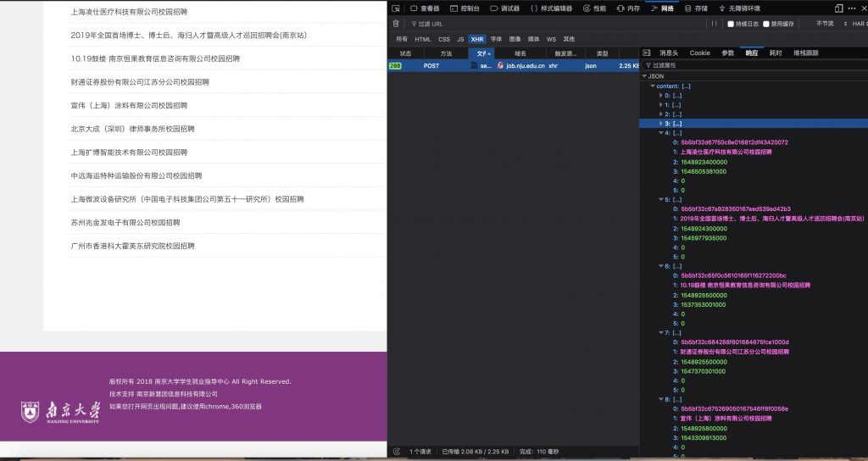Click the insecure lock icon beside job.nju.edu.cn
868x461 pixels.
[x=500, y=65]
